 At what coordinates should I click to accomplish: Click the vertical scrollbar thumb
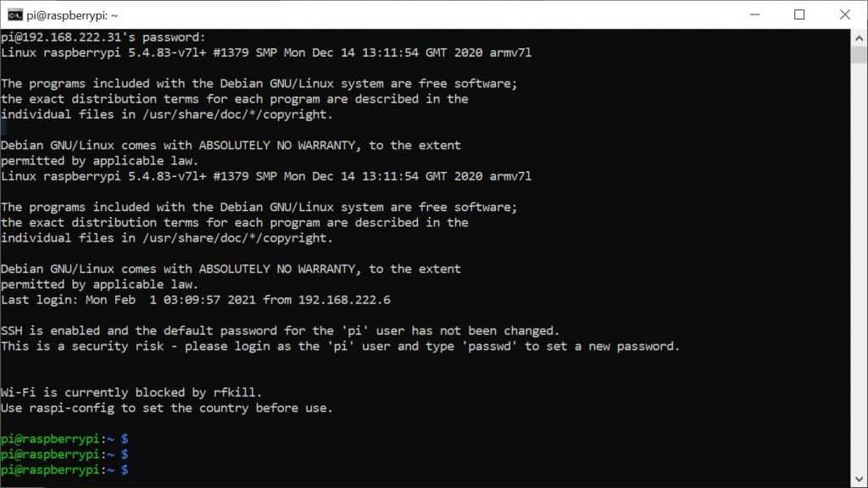click(860, 55)
